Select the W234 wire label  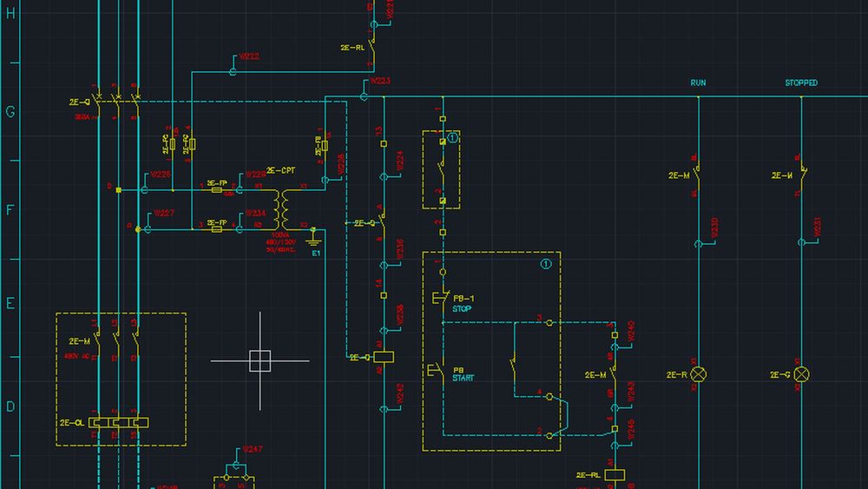256,213
